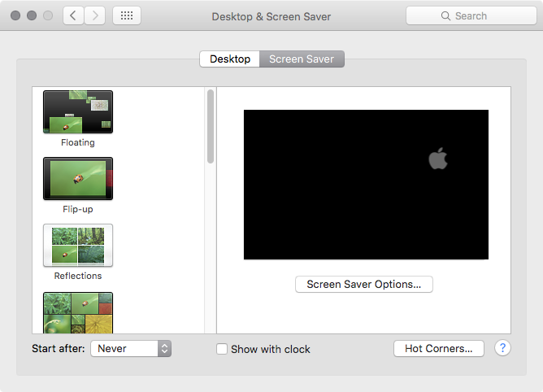Open the Start after dropdown set to Never
This screenshot has width=543, height=392.
131,348
